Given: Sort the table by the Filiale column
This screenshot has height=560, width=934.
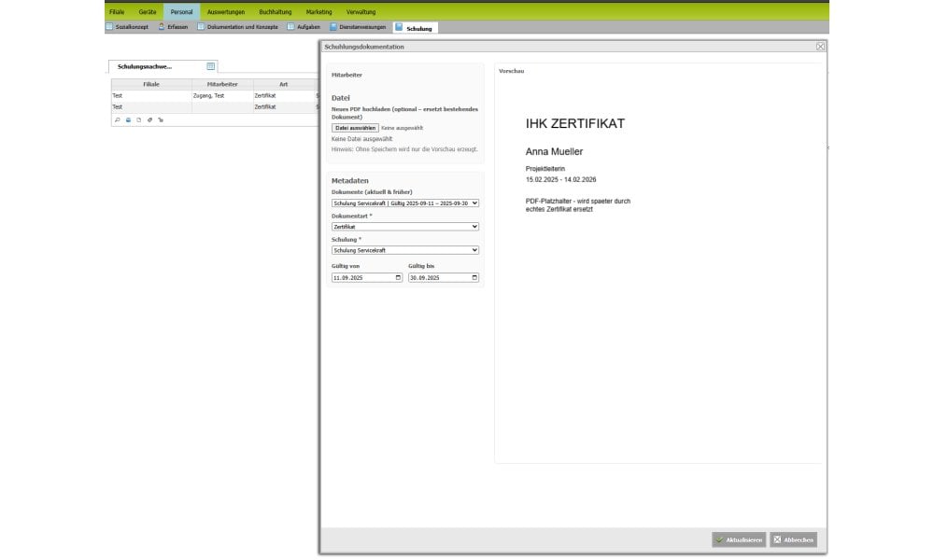Looking at the screenshot, I should (151, 85).
